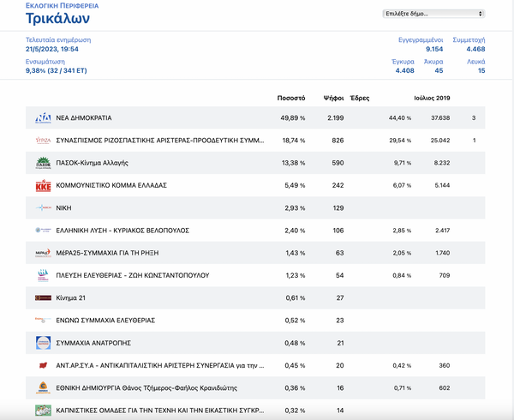Click the Ψήφοι column header
The height and width of the screenshot is (420, 514).
[x=333, y=98]
